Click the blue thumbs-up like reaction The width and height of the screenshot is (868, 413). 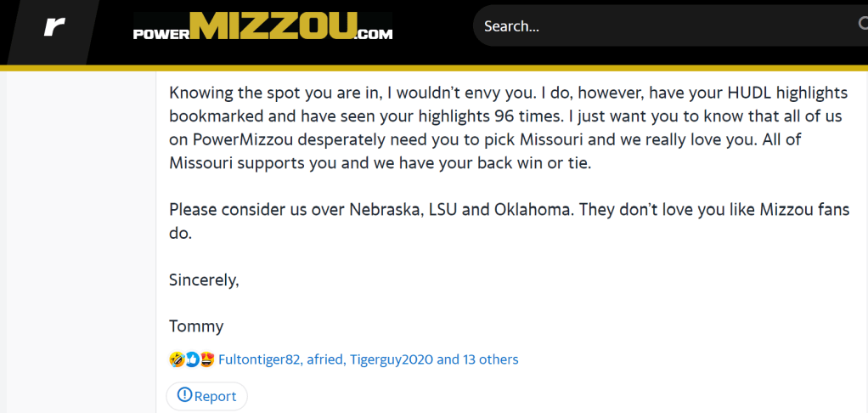point(191,359)
